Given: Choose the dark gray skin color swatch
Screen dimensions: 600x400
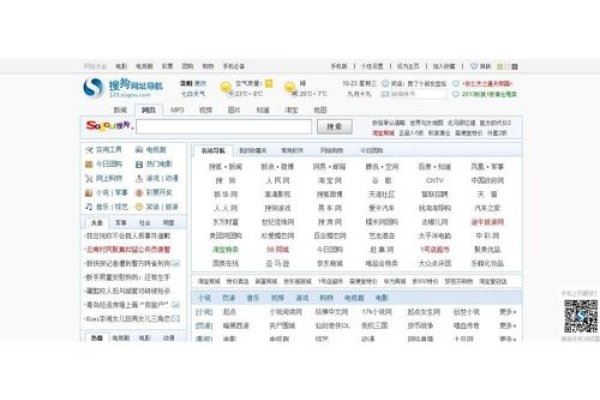Looking at the screenshot, I should pyautogui.click(x=515, y=67).
